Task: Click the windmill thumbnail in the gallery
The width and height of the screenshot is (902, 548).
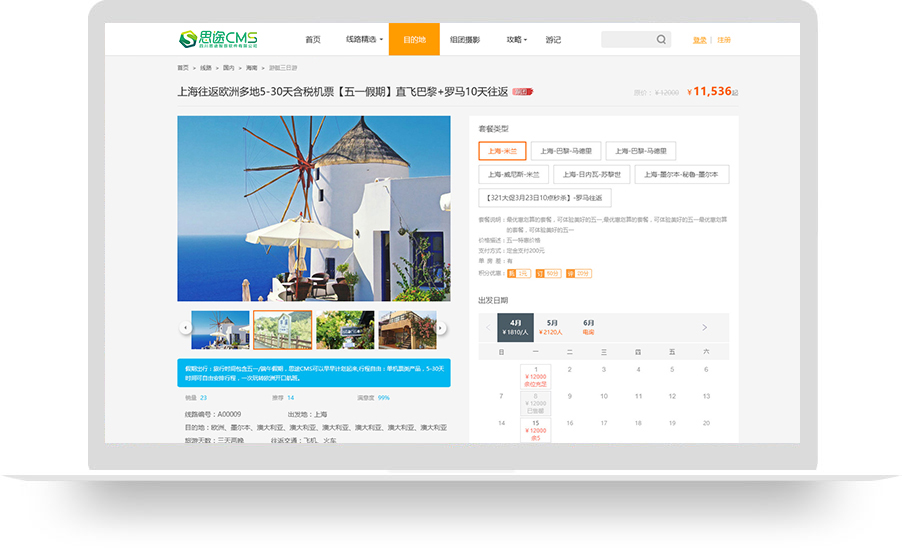Action: tap(220, 329)
